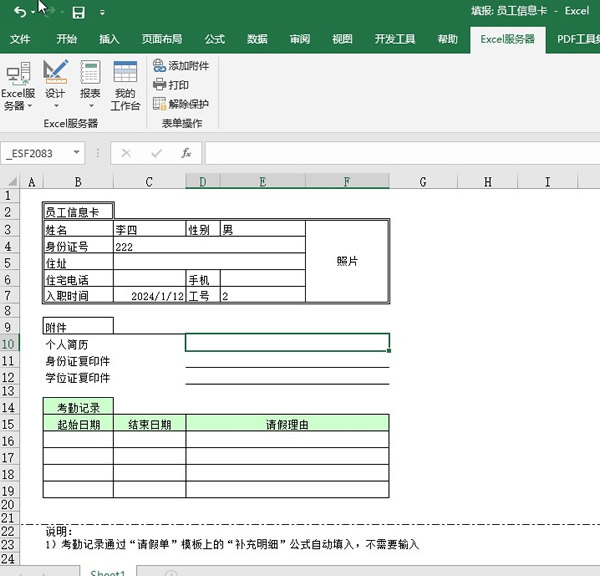The height and width of the screenshot is (576, 600).
Task: Expand the Name Box dropdown arrow
Action: click(x=77, y=153)
